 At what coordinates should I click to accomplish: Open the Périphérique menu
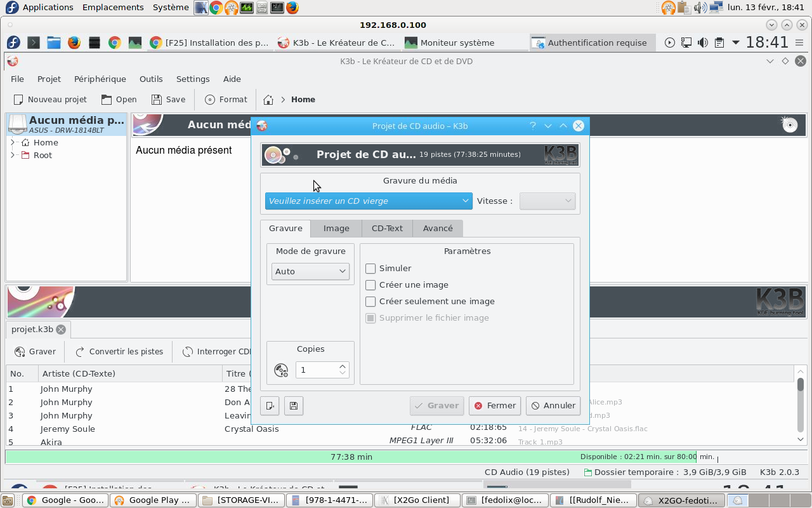pyautogui.click(x=100, y=79)
